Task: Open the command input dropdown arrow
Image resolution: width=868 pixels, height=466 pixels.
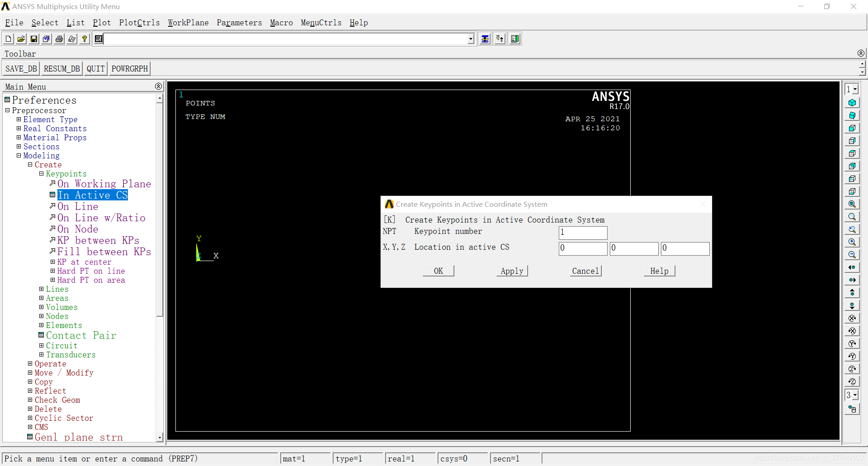Action: pyautogui.click(x=471, y=39)
